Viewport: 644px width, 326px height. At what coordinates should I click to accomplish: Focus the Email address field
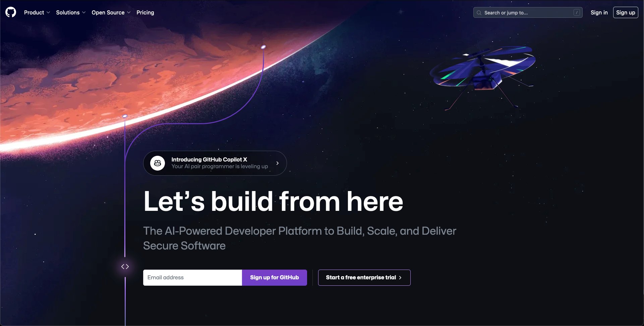[192, 278]
